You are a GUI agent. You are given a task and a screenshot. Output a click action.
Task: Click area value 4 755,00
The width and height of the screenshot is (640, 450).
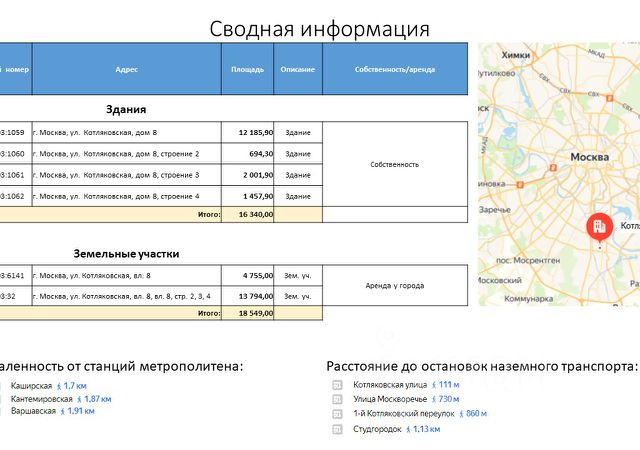tap(258, 275)
